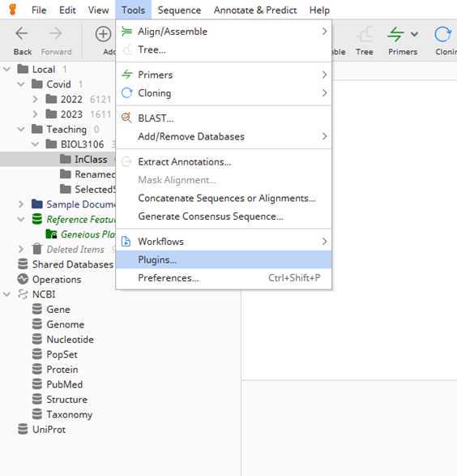Open the Cloning toolbar tool
Screen dimensions: 457x476
443,34
